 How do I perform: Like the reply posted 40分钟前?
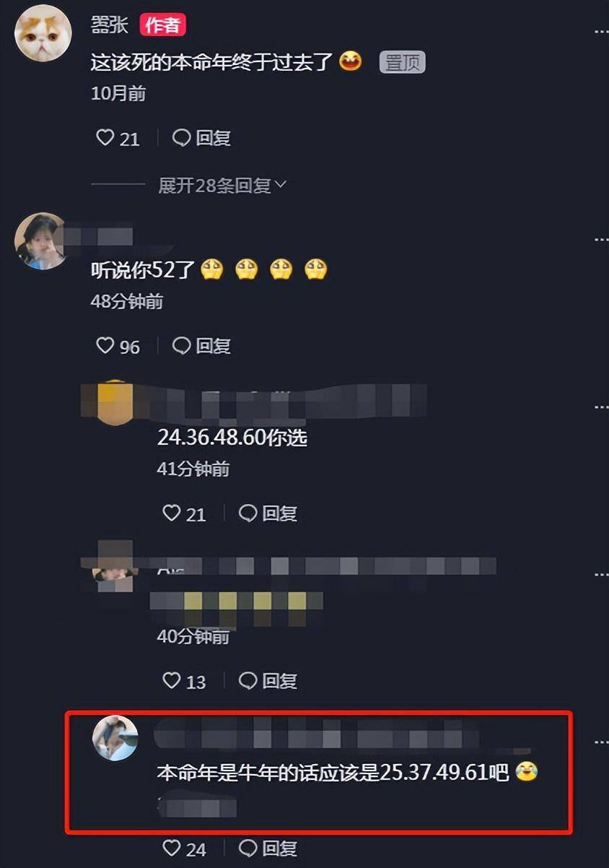tap(172, 680)
